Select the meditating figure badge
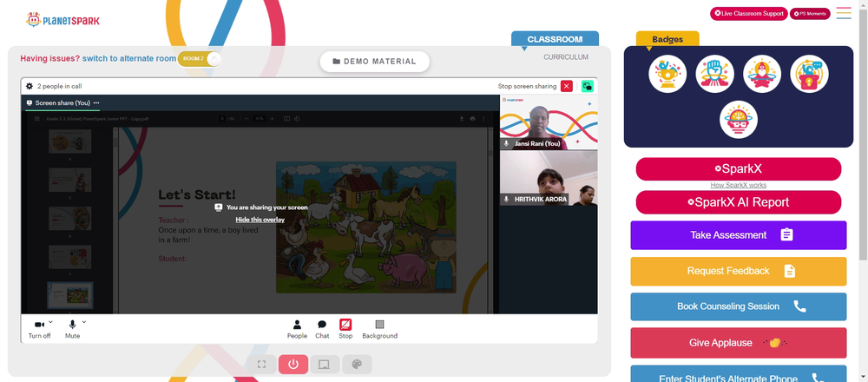Screen dimensions: 868x382 [x=762, y=74]
